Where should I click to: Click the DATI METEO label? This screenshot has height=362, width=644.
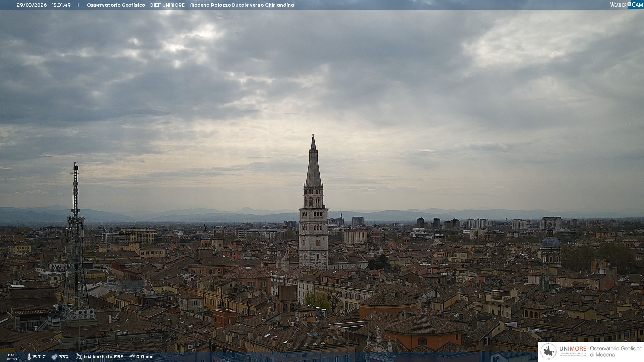[12, 357]
